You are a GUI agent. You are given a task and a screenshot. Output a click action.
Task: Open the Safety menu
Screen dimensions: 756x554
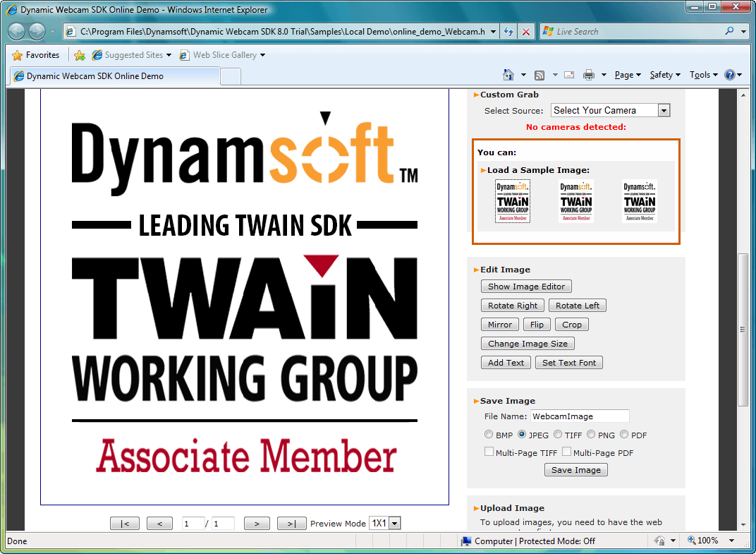[x=665, y=75]
